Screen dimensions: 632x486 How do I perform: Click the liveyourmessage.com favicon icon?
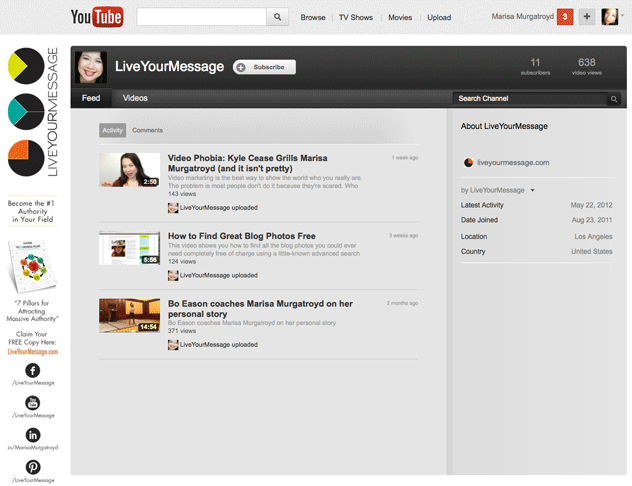tap(468, 163)
